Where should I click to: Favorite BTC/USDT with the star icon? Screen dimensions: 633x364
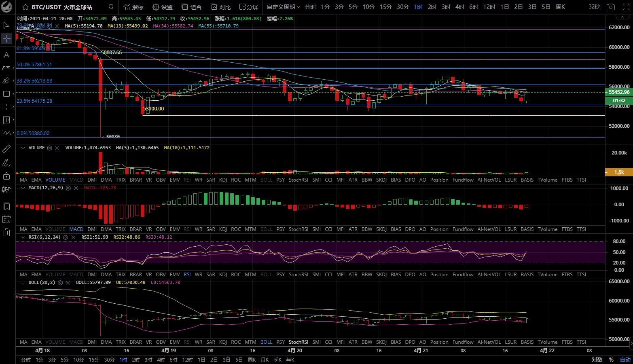coord(25,7)
